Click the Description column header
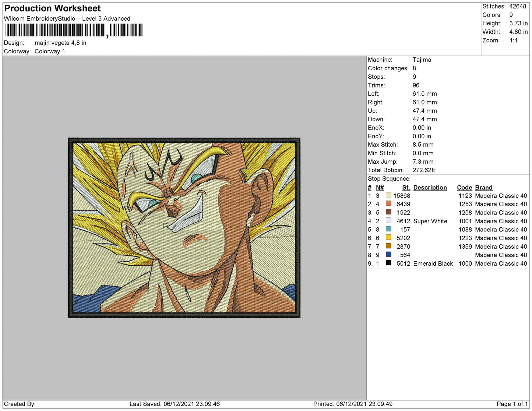The width and height of the screenshot is (532, 411). tap(430, 187)
